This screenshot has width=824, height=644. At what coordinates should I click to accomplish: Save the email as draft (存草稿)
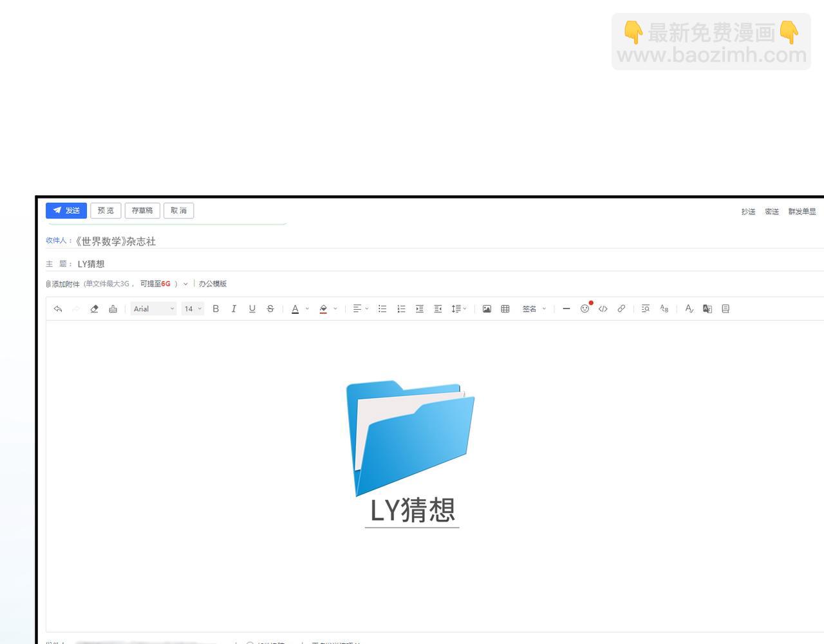pyautogui.click(x=142, y=211)
